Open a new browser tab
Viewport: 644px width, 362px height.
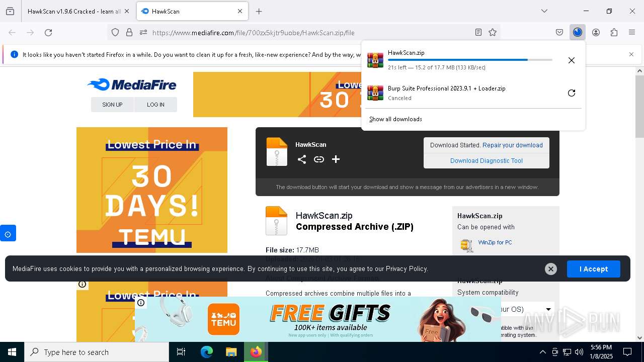pos(259,11)
